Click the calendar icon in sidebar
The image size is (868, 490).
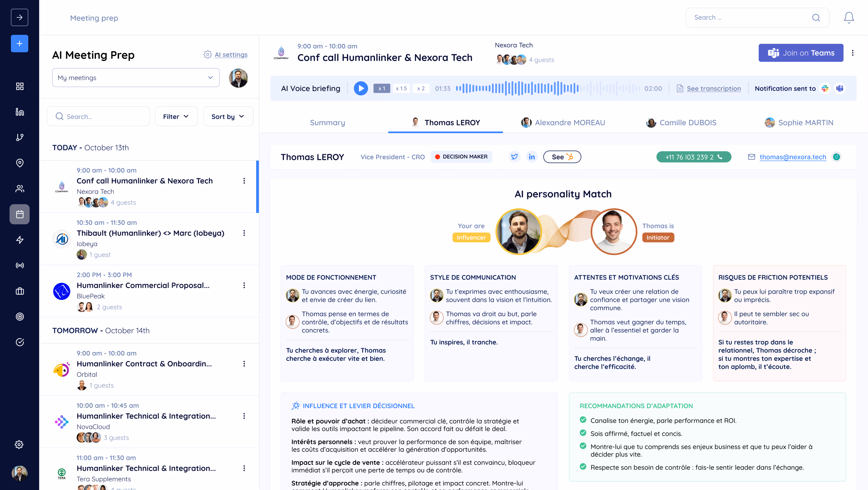(x=20, y=214)
